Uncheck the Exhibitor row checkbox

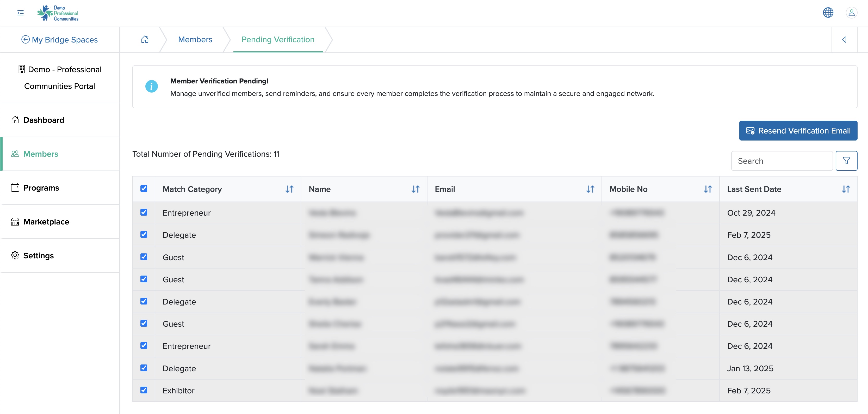144,390
